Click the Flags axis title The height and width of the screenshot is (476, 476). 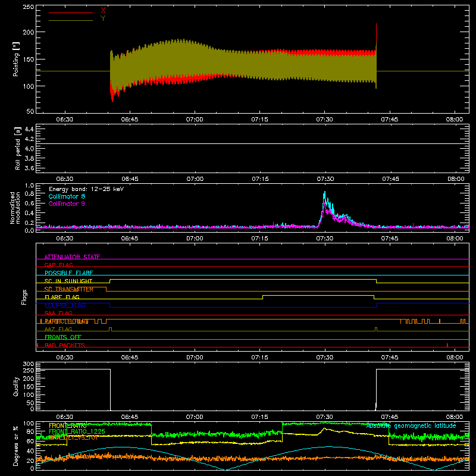[x=24, y=297]
